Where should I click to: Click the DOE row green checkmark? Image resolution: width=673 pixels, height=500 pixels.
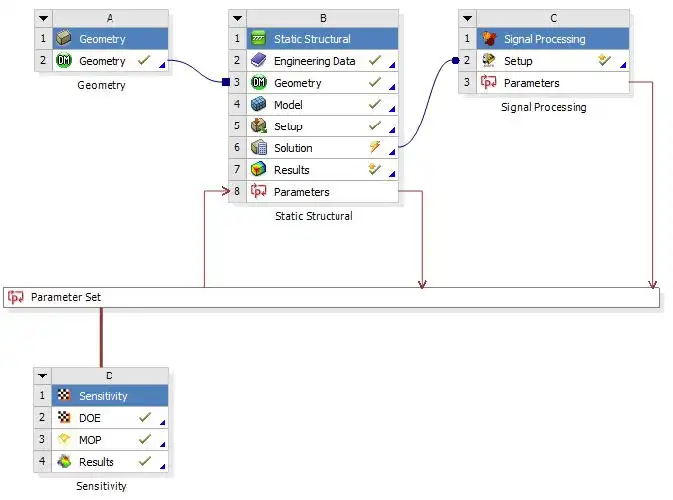(145, 417)
